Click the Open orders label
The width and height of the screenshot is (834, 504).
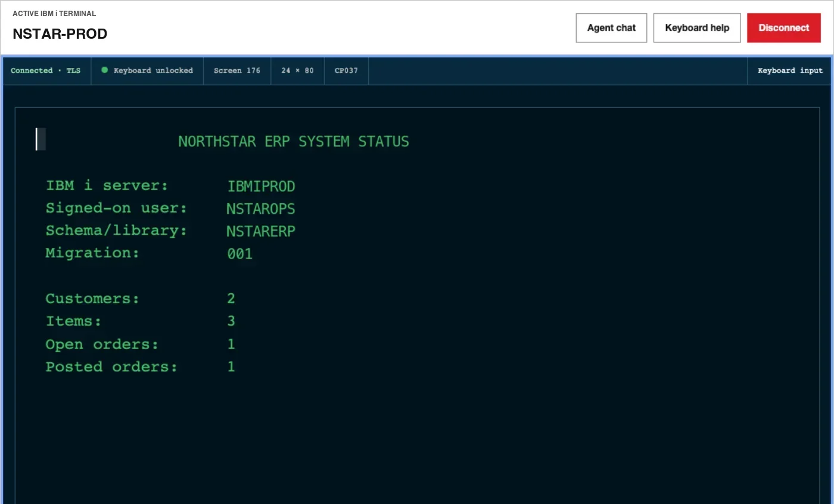tap(102, 344)
